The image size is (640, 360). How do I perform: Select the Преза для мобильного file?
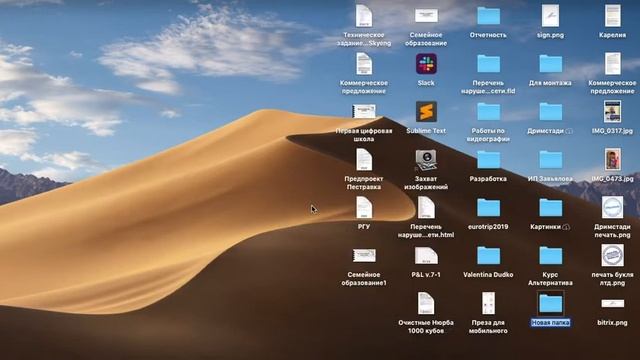coord(489,304)
